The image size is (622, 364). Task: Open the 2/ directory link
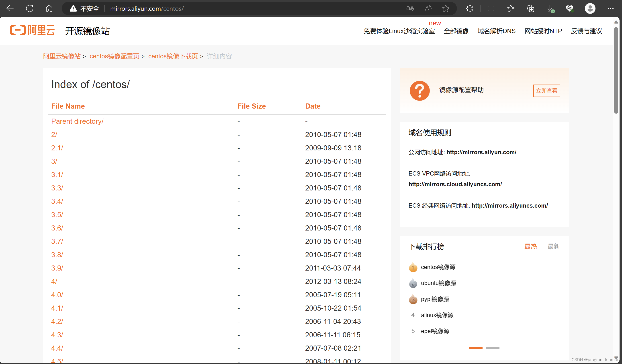54,135
